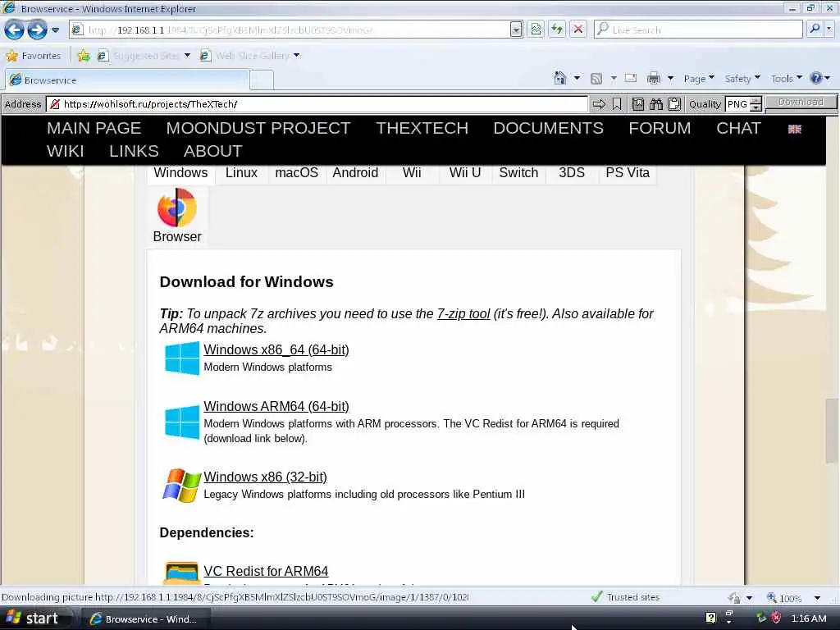
Task: Select the Browser platform tab with Firefox icon
Action: coord(177,217)
